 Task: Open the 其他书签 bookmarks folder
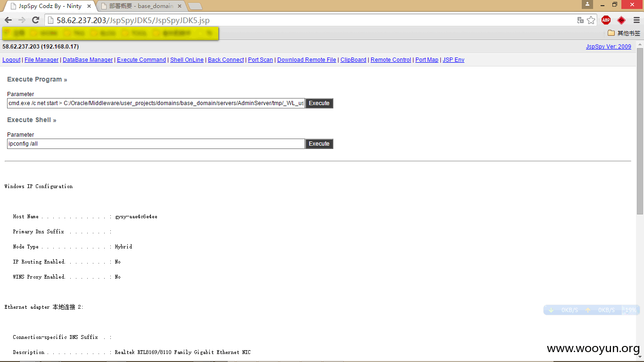(x=624, y=33)
